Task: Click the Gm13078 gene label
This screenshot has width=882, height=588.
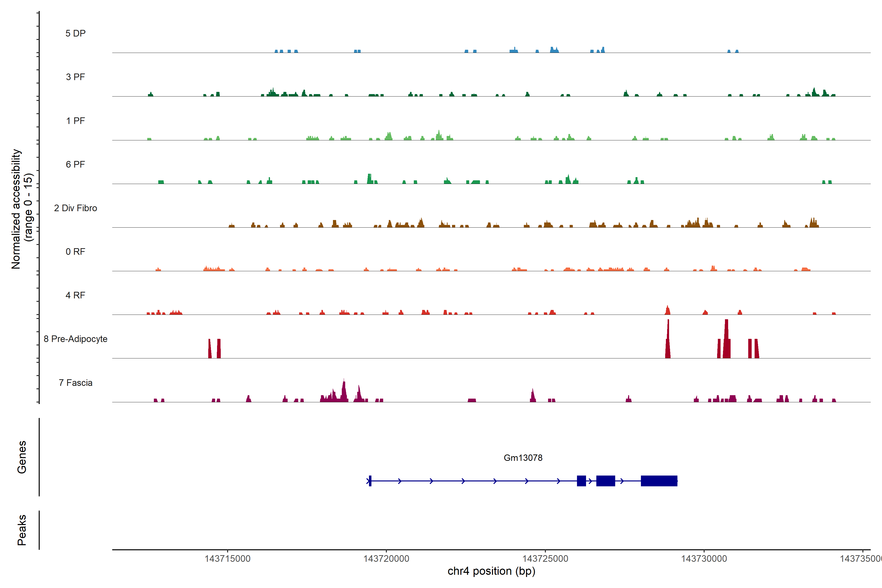Action: click(523, 457)
